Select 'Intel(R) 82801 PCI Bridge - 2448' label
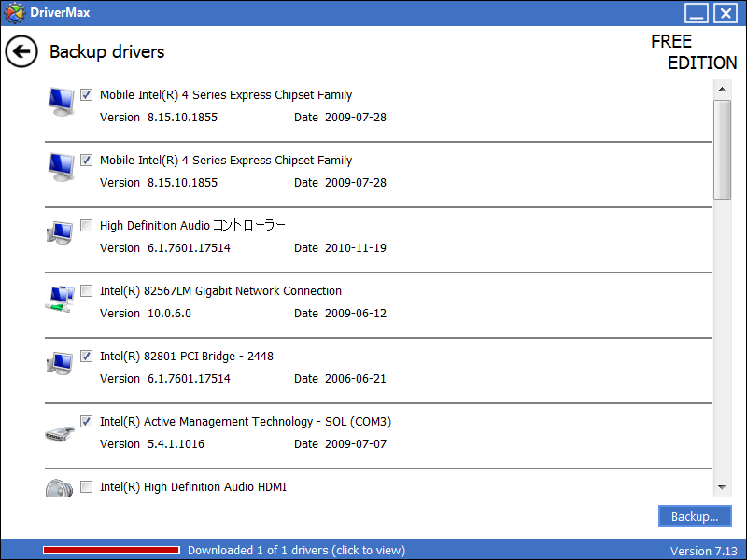The height and width of the screenshot is (560, 747). [x=186, y=356]
